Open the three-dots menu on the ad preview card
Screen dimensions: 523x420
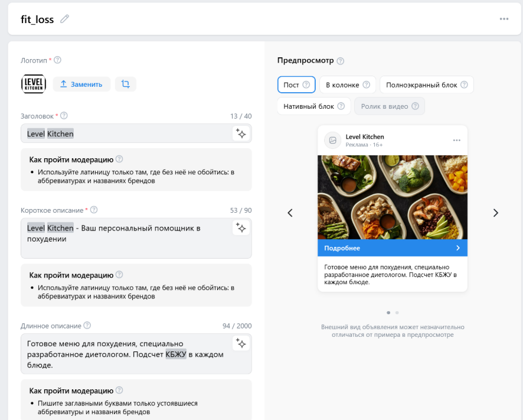[x=457, y=140]
